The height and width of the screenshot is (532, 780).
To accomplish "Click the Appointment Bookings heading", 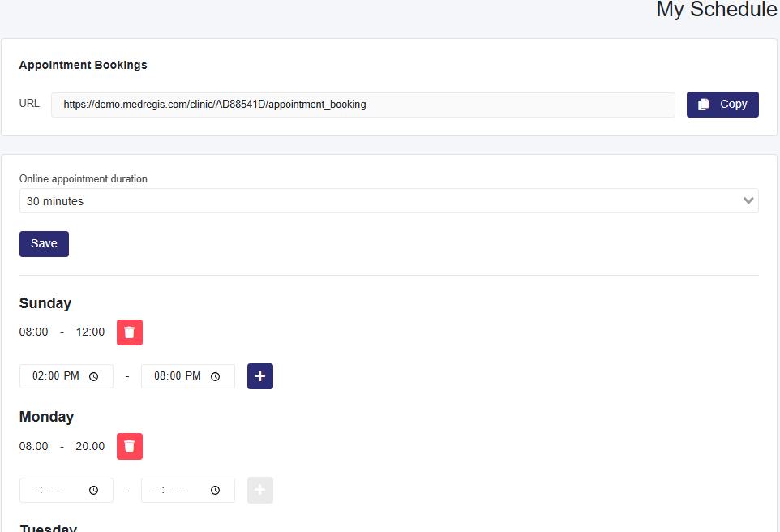I will tap(83, 65).
